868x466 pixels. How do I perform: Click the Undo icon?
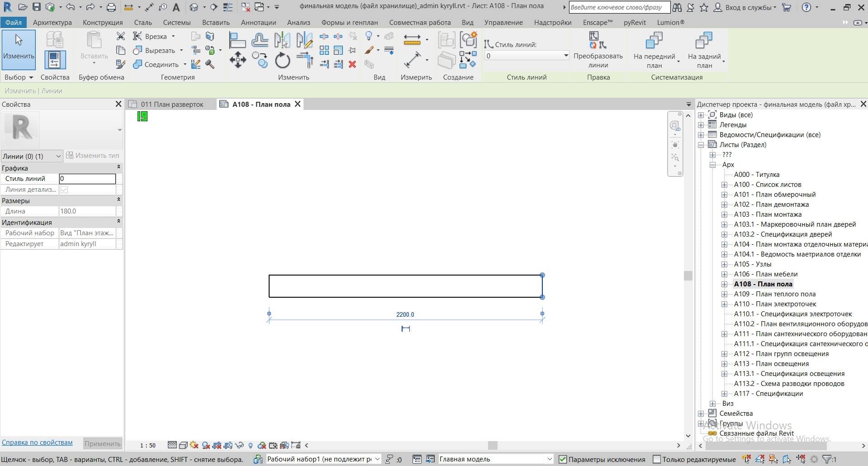(x=70, y=7)
